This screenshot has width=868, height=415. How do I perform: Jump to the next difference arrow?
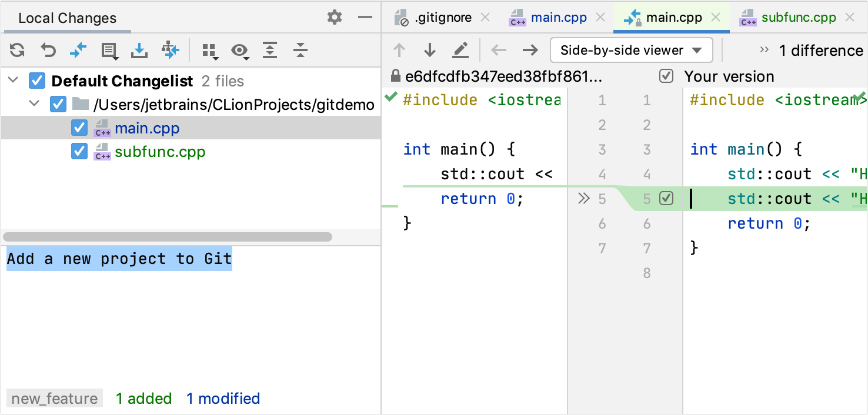[429, 50]
